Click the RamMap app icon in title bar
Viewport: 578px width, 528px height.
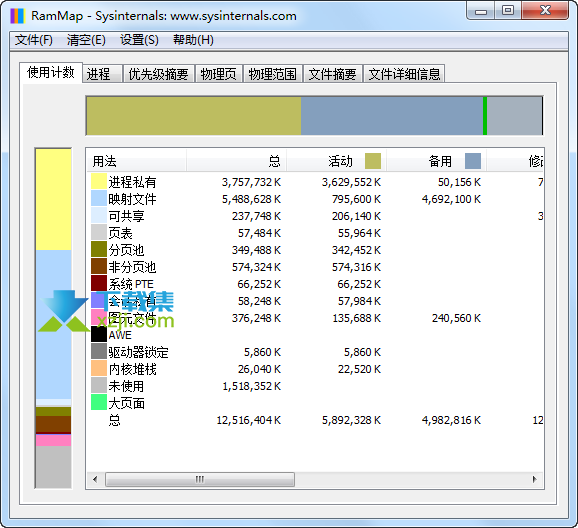pos(17,15)
